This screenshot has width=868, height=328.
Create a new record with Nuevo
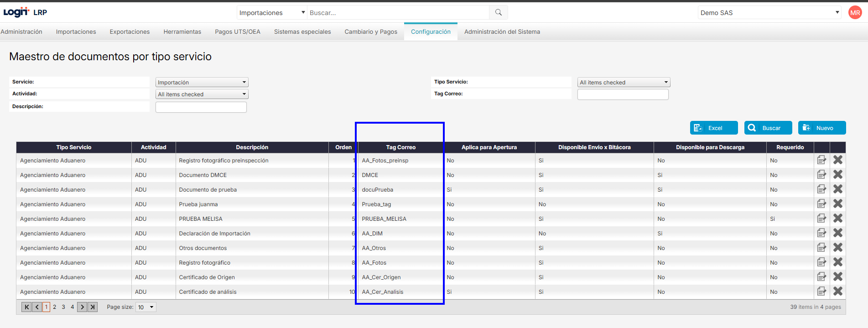click(x=822, y=128)
